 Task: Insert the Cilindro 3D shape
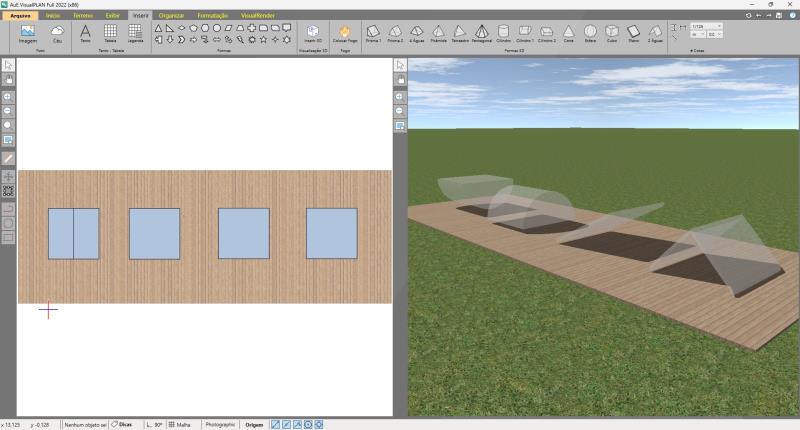503,34
